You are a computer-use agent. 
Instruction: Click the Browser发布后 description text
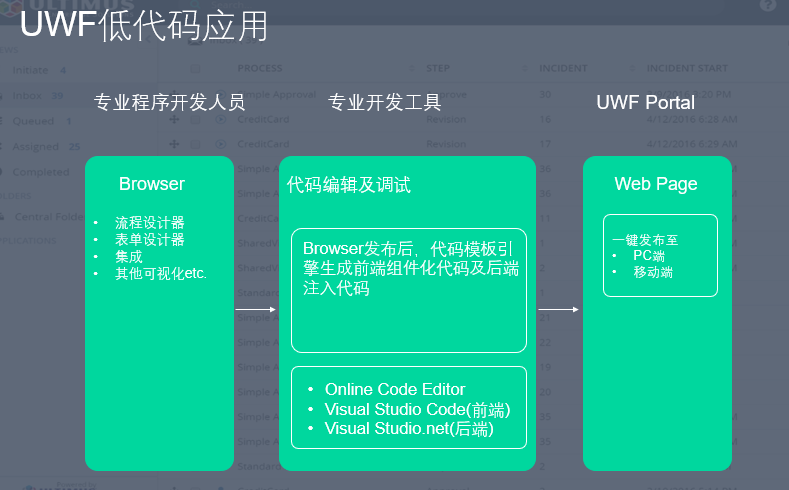coord(411,268)
